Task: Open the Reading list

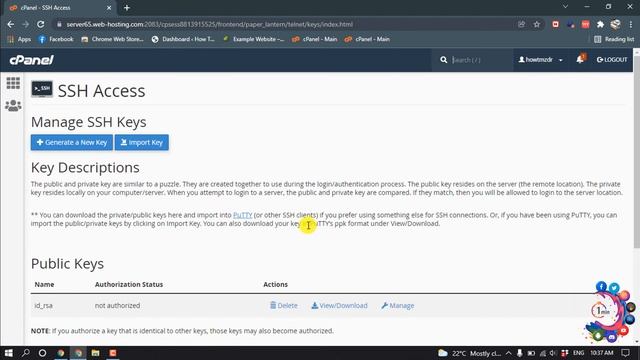Action: tap(614, 39)
